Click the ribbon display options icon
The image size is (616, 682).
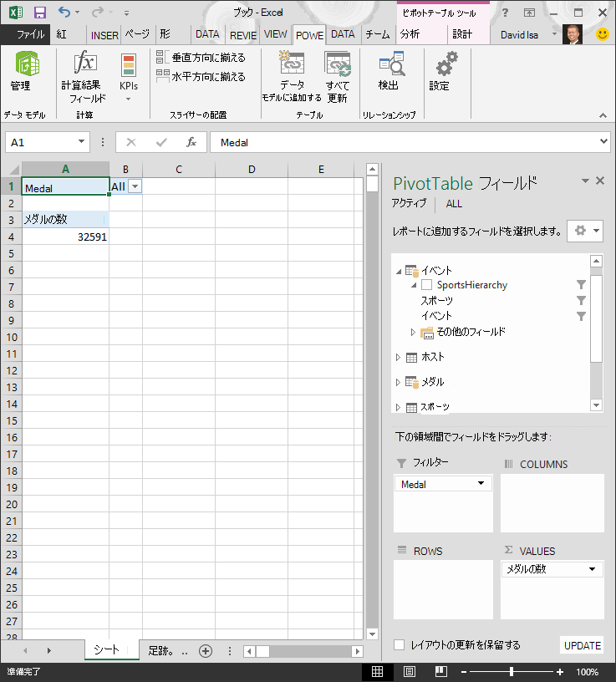(x=529, y=13)
